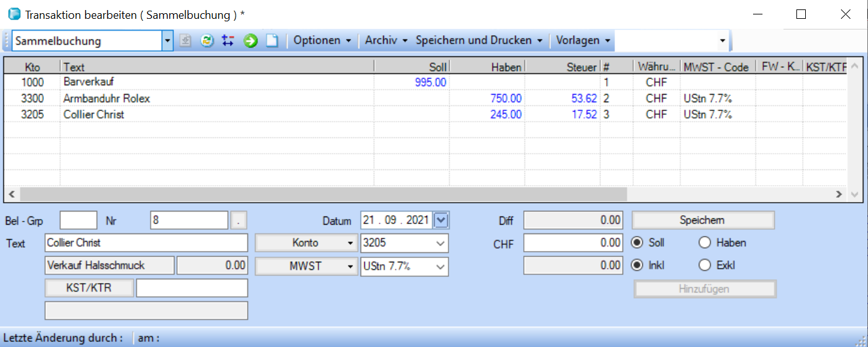Open the date picker calendar dropdown

[442, 220]
